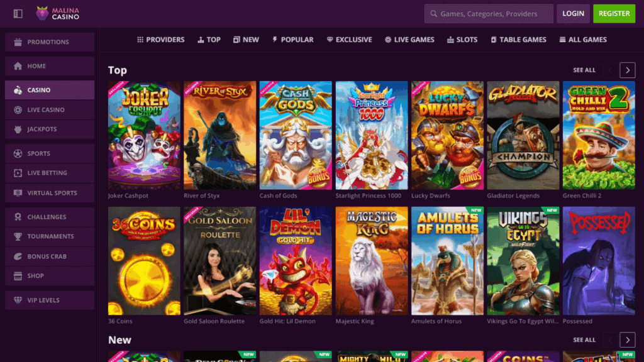The height and width of the screenshot is (362, 644).
Task: Show next New games with right arrow
Action: point(627,340)
